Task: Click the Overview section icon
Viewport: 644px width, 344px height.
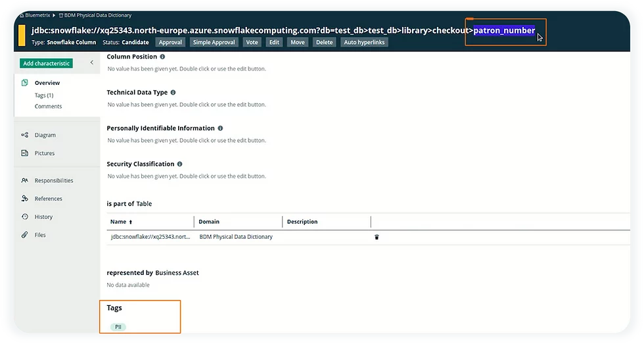Action: click(25, 83)
